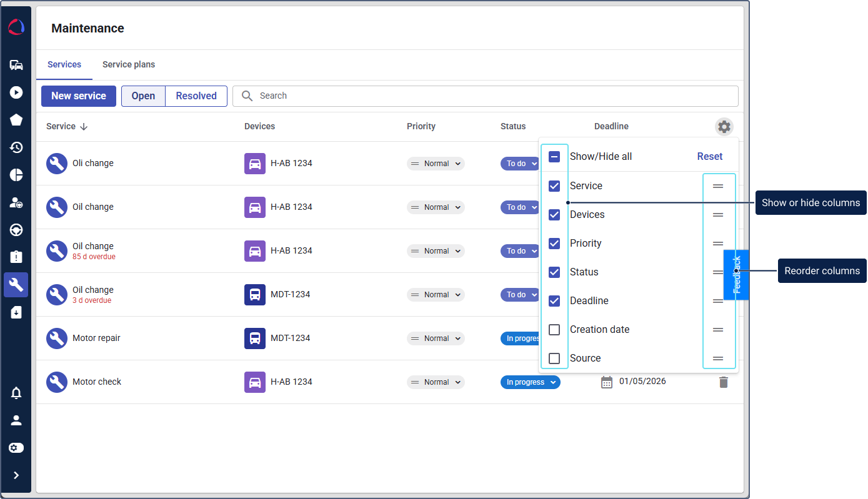Enable the Creation date column checkbox
The height and width of the screenshot is (499, 868).
(x=554, y=330)
